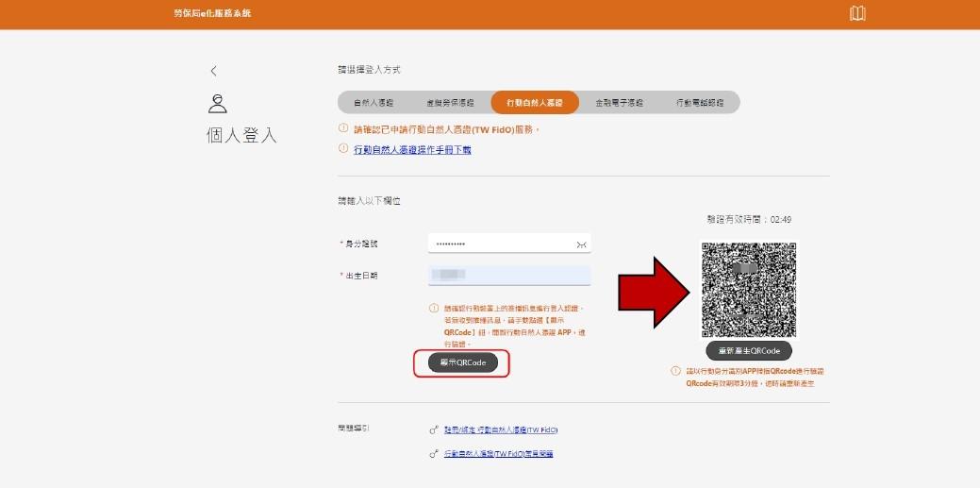Image resolution: width=980 pixels, height=488 pixels.
Task: Select the 行動電話認證 login tab
Action: tap(699, 103)
